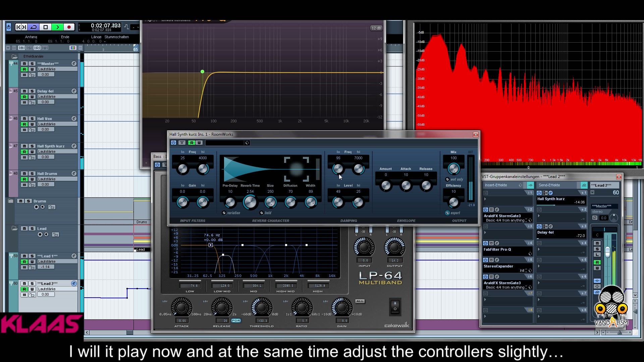Click the Lautstärke parameter field on Hall Vox
Image resolution: width=644 pixels, height=362 pixels.
coord(57,124)
